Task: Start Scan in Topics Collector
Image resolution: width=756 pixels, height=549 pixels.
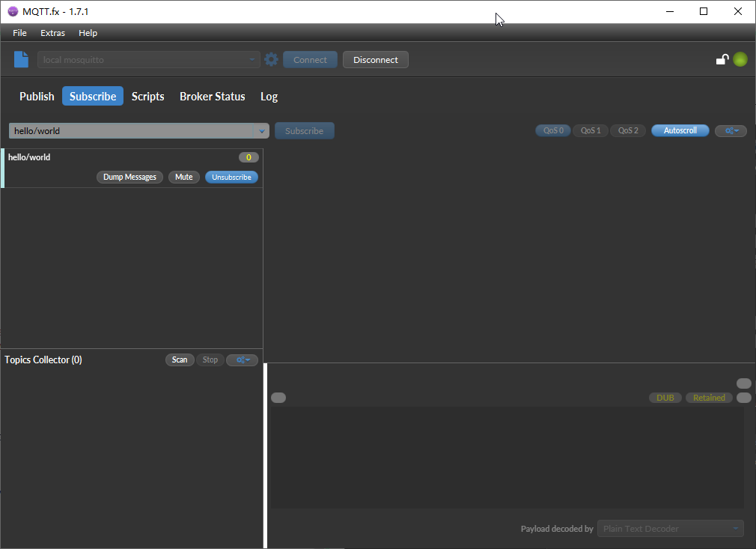Action: tap(180, 360)
